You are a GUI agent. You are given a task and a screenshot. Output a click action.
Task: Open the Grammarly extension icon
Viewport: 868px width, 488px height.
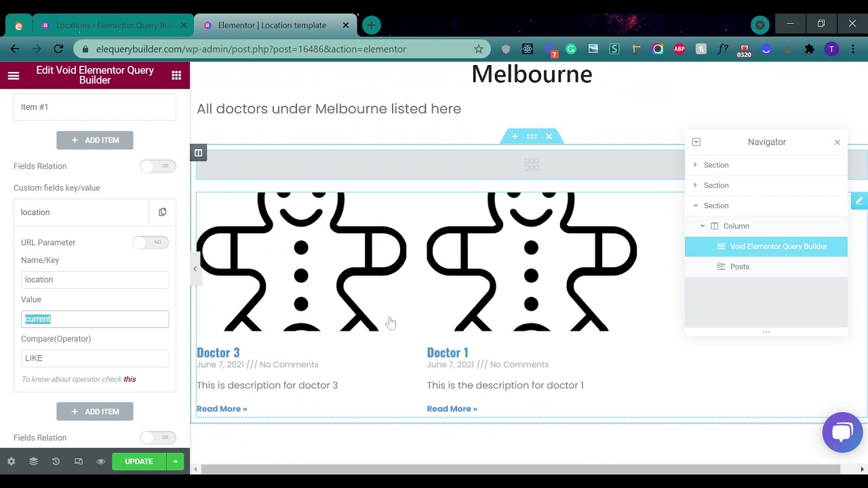(x=571, y=49)
